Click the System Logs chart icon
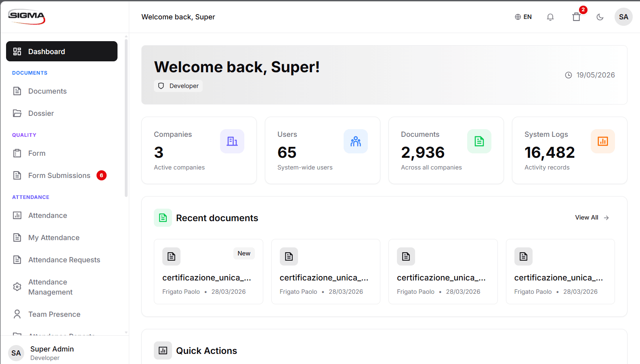640x364 pixels. (x=603, y=141)
